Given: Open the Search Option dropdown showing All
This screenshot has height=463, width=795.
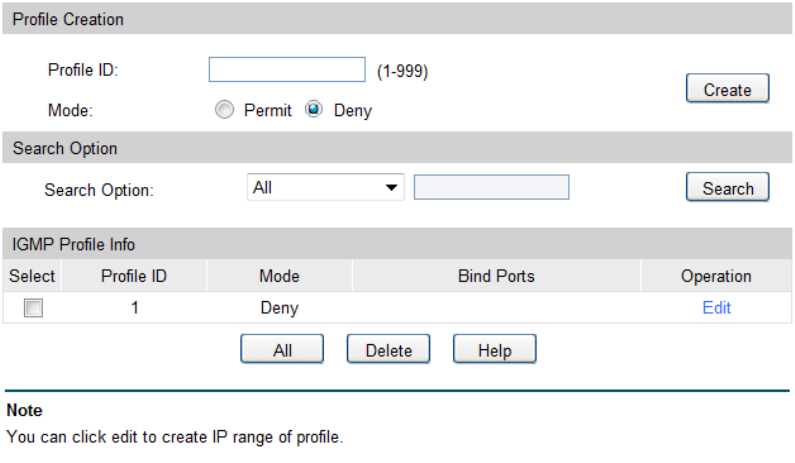Looking at the screenshot, I should [325, 188].
